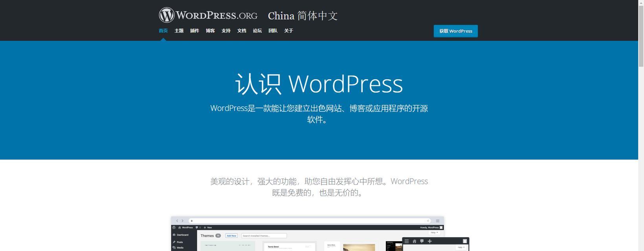
Task: Click the 认识 WordPress headline
Action: coord(319,84)
